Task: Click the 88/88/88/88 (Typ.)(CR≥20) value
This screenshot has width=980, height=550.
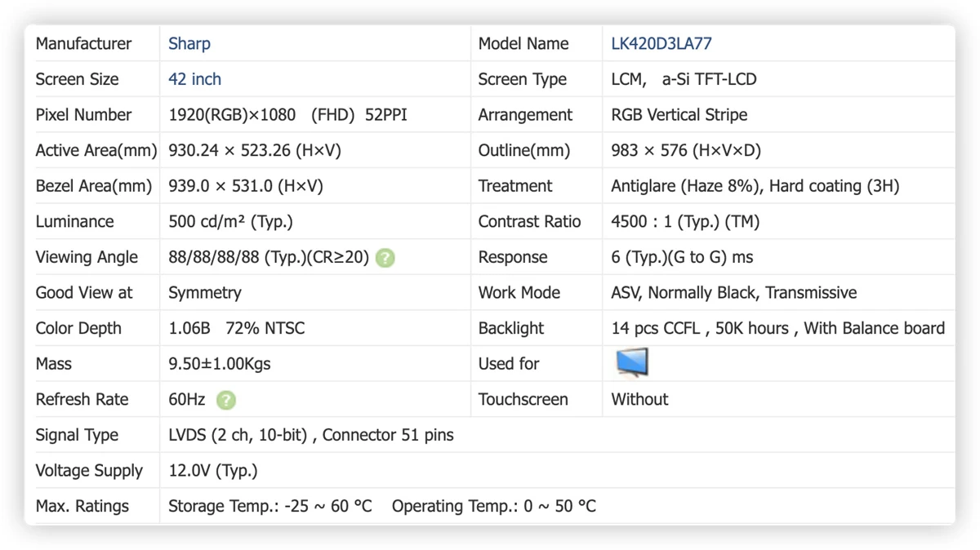Action: click(269, 257)
